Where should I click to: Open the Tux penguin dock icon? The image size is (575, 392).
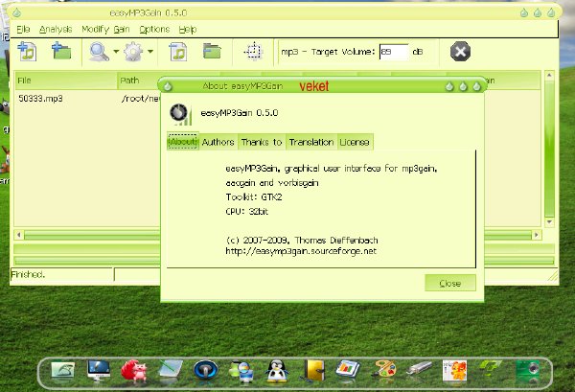277,371
